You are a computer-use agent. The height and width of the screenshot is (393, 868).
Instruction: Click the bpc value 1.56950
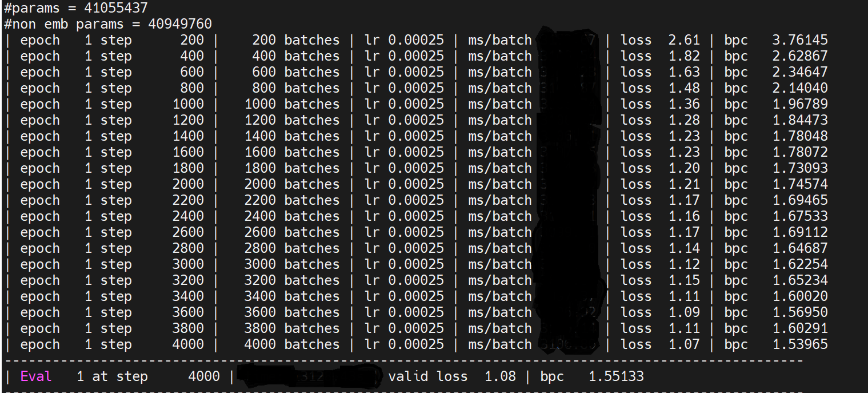tap(799, 312)
